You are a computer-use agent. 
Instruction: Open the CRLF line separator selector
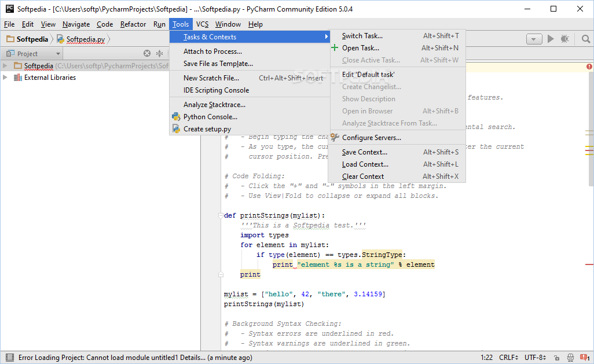point(508,358)
